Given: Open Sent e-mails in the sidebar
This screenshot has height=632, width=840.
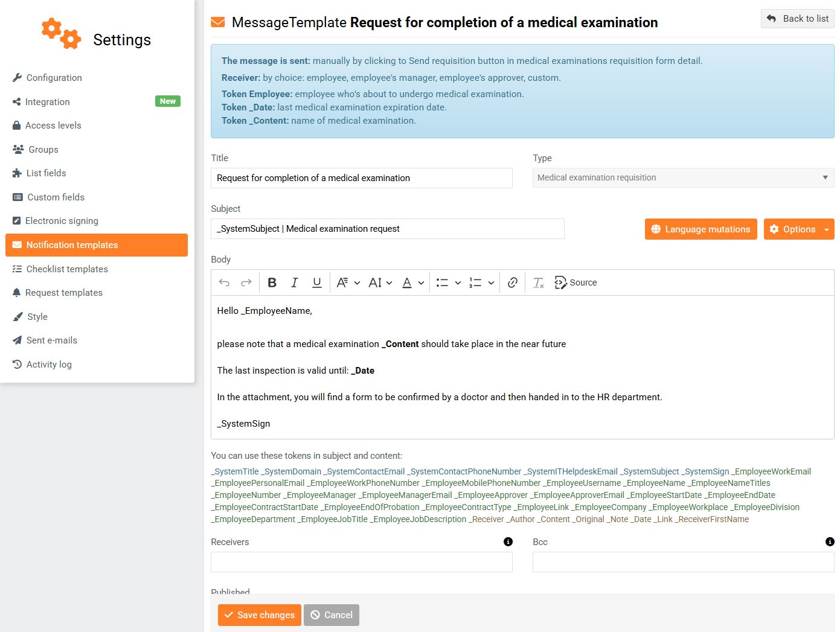Looking at the screenshot, I should point(52,340).
